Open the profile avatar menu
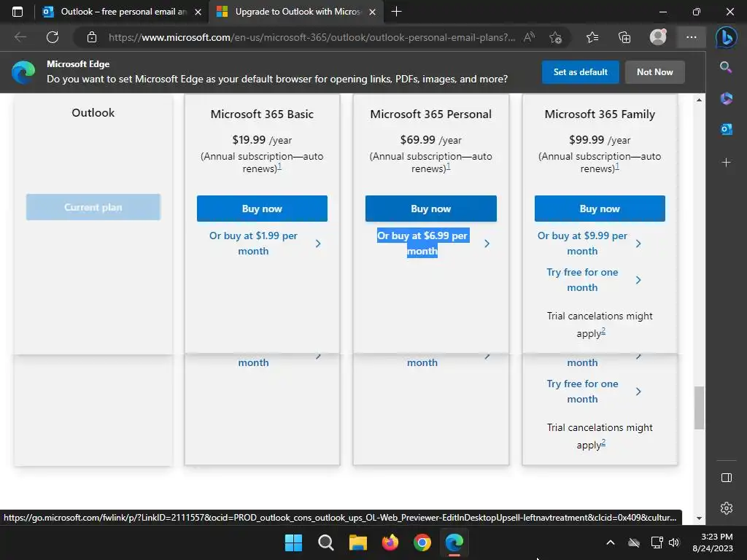Viewport: 747px width, 560px height. click(658, 36)
